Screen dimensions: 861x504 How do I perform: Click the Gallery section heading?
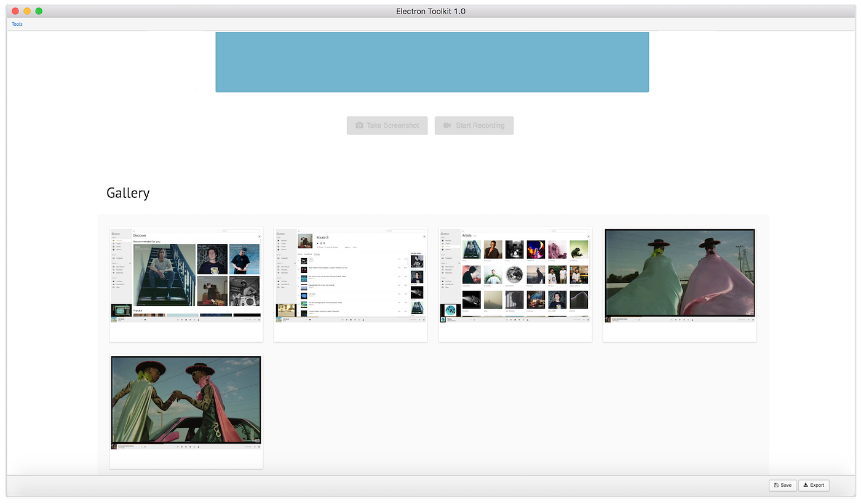[127, 192]
